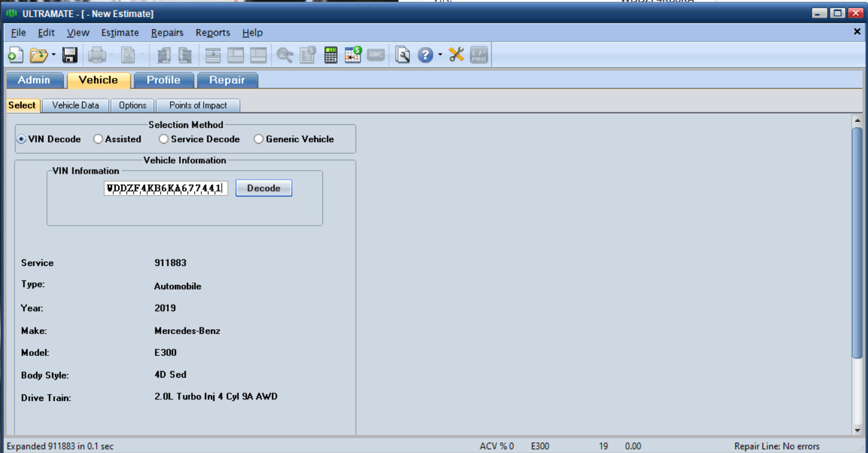The image size is (868, 453).
Task: Open the View menu
Action: click(78, 33)
